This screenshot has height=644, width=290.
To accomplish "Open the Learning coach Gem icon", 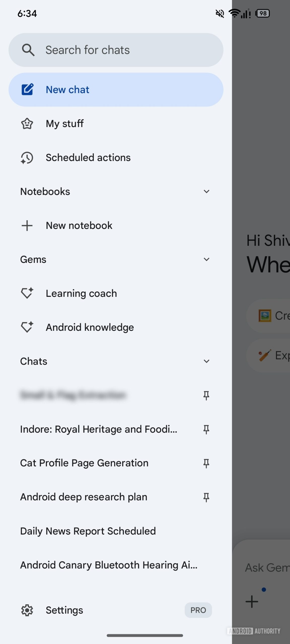I will (x=27, y=293).
